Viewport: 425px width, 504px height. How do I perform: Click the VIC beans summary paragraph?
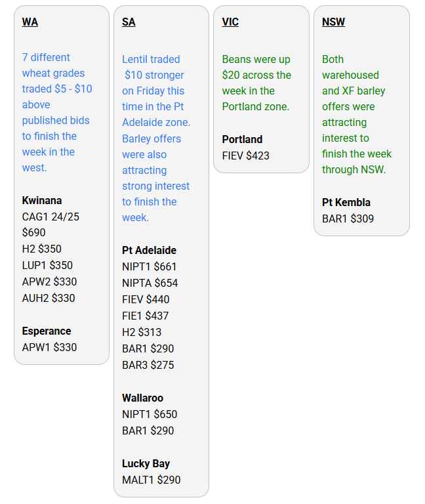pos(256,83)
